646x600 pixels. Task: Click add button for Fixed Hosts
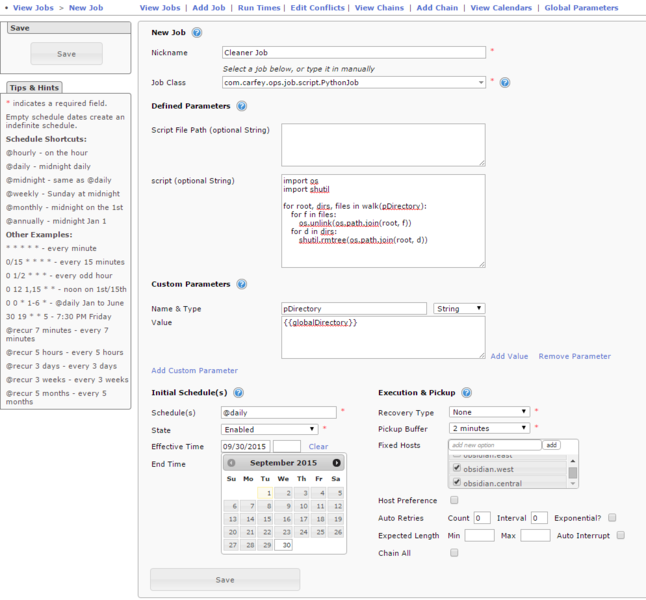tap(552, 445)
